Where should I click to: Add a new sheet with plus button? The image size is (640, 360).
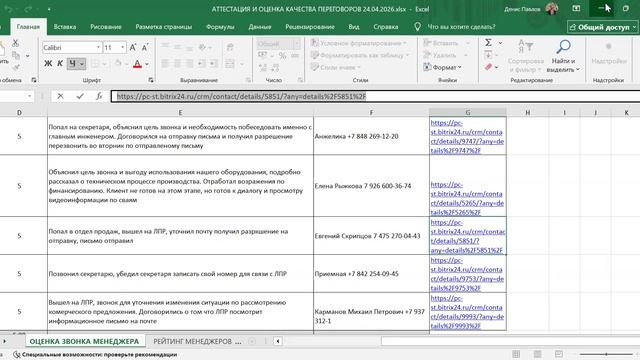[252, 341]
